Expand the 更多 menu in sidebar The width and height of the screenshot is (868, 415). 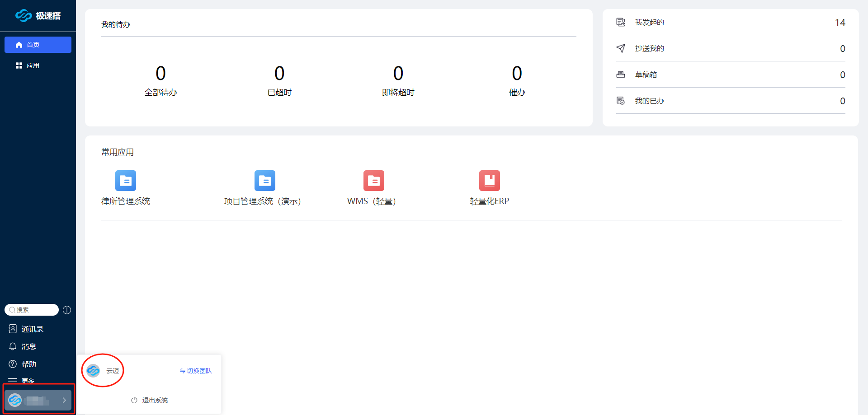pos(28,381)
